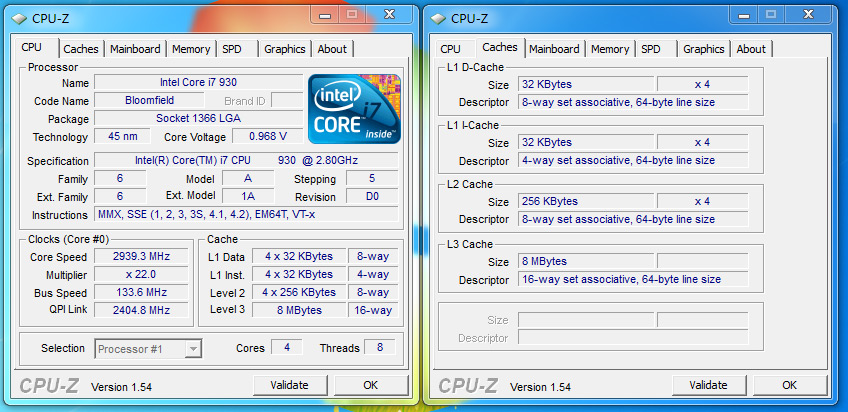Click the Multiplier value x 22.0

pos(142,274)
